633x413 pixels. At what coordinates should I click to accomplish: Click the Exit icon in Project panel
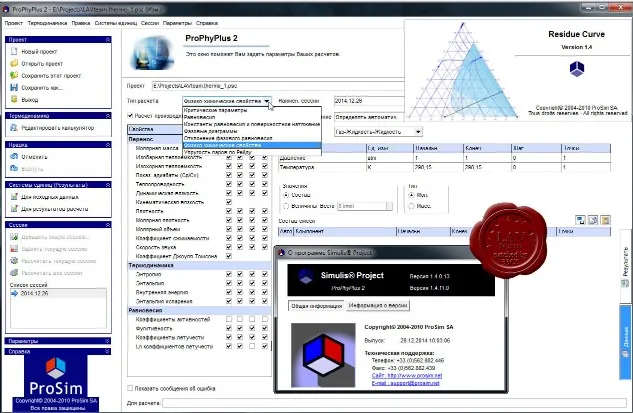(x=14, y=99)
